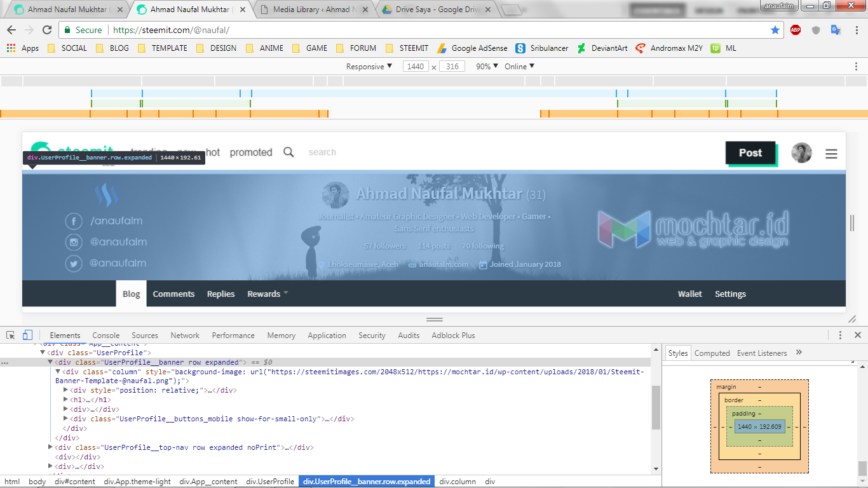This screenshot has height=488, width=868.
Task: Toggle the device toolbar in DevTools
Action: [27, 335]
